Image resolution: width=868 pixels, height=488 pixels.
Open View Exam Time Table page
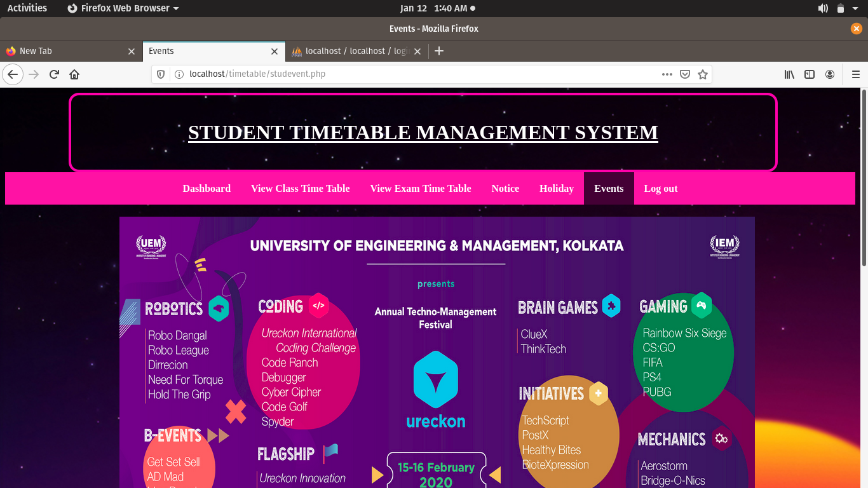point(421,189)
